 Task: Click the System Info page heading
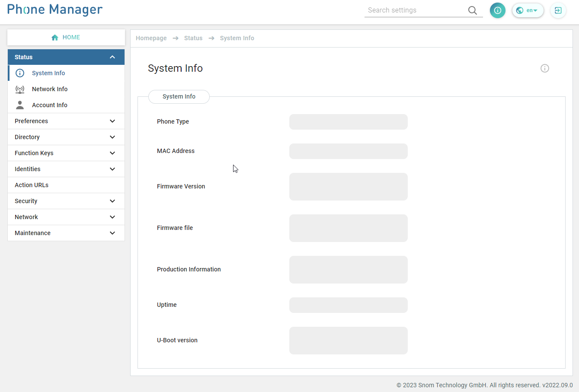(x=175, y=68)
